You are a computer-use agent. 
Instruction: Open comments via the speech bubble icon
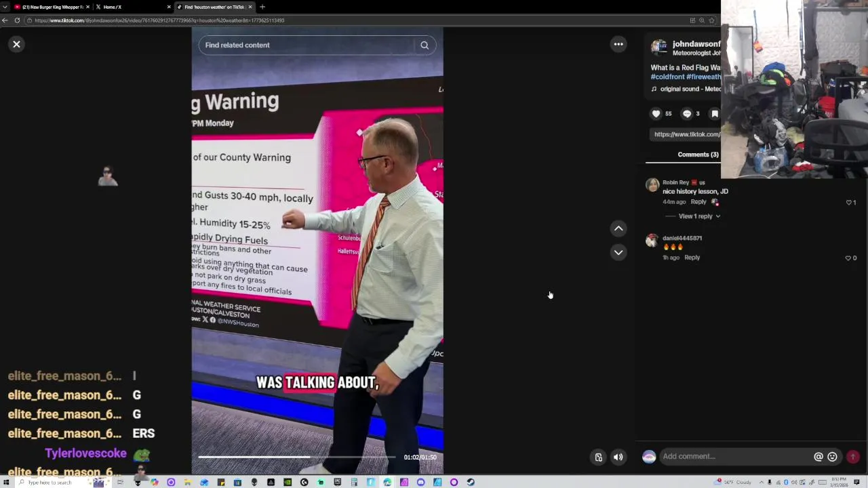687,114
